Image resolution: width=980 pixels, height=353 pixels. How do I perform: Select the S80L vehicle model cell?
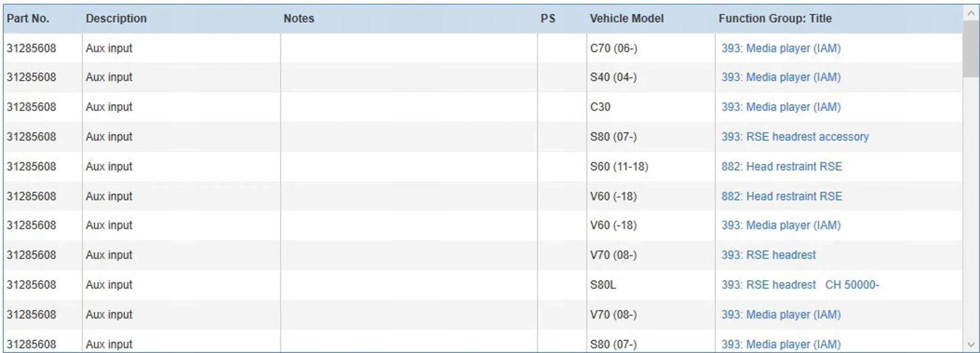click(x=603, y=285)
